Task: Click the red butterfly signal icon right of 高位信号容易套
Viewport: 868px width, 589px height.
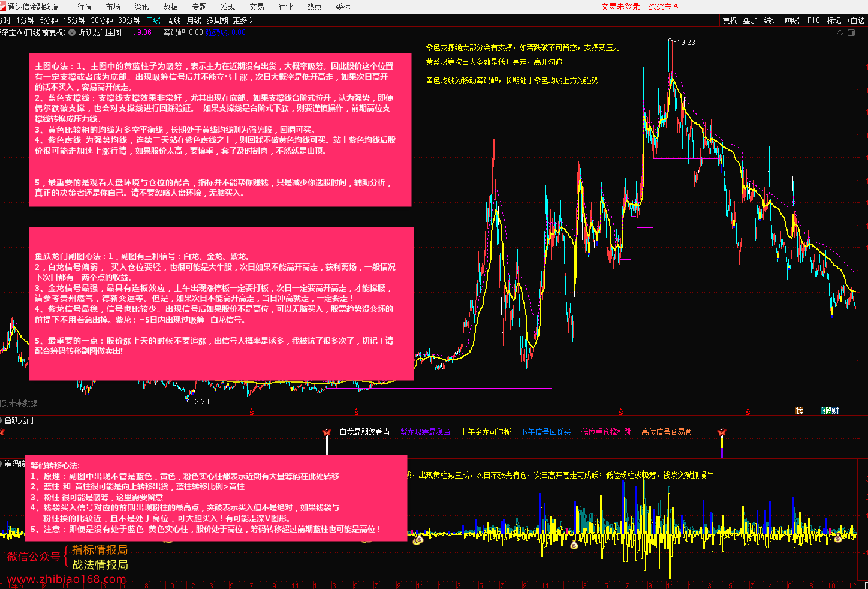Action: tap(722, 432)
